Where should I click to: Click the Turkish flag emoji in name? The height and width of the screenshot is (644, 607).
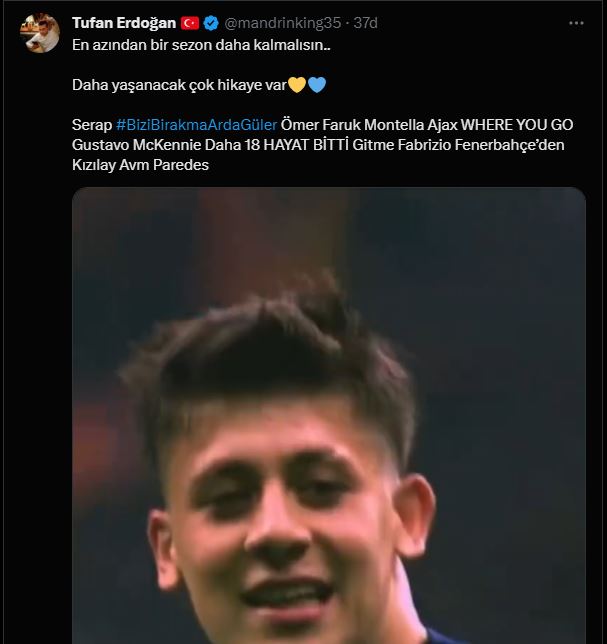pos(190,22)
